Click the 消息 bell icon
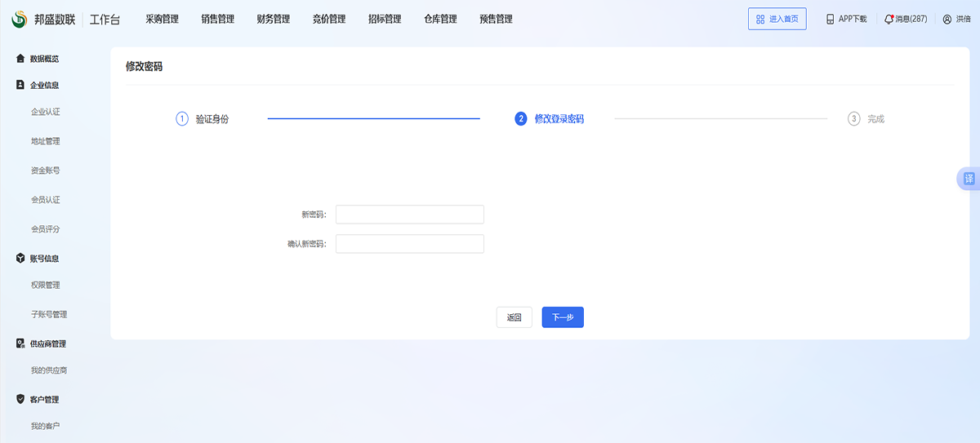This screenshot has height=443, width=980. (x=889, y=19)
